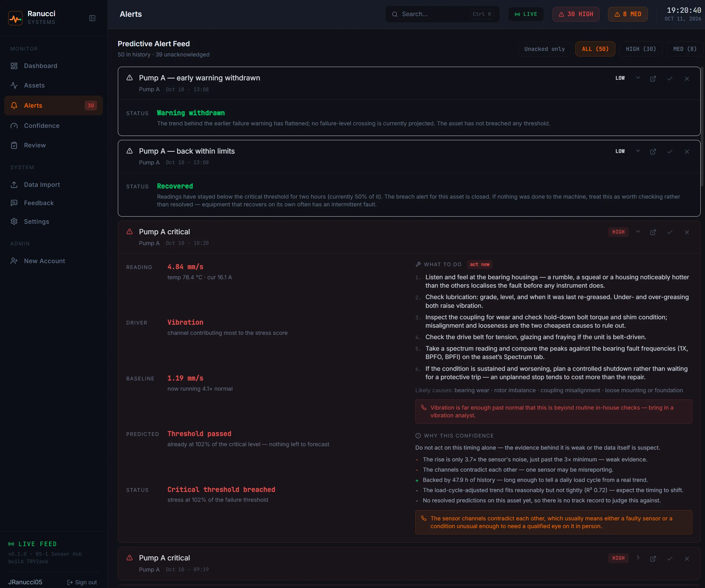Open the Confidence page
Screen dimensions: 705x588
click(x=53, y=126)
